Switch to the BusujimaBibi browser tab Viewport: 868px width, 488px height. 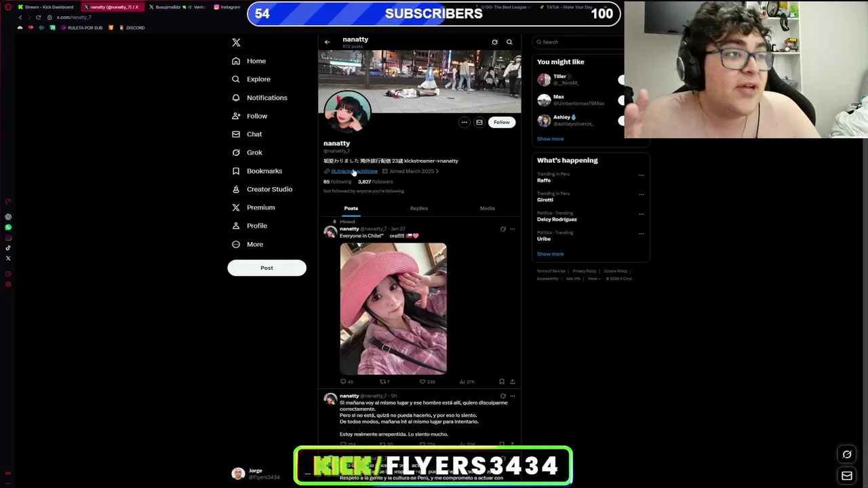pos(163,7)
